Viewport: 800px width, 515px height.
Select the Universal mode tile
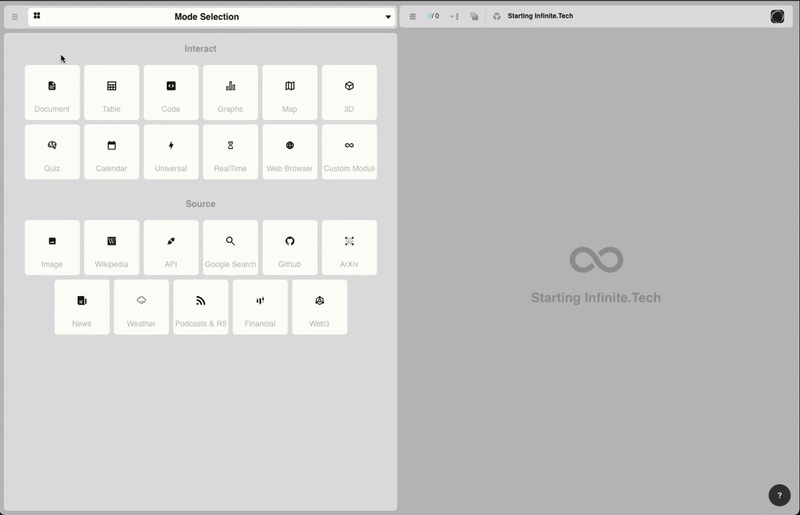pyautogui.click(x=171, y=152)
